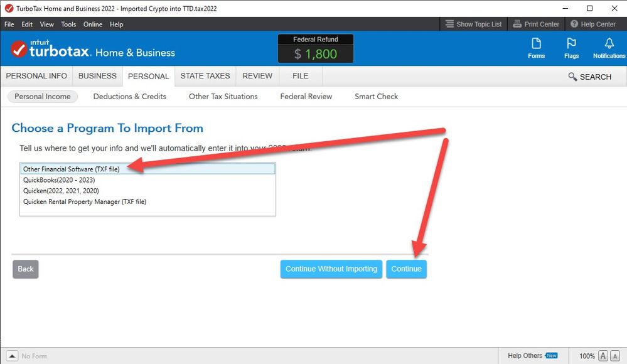Click Continue Without Importing
627x364 pixels.
331,269
